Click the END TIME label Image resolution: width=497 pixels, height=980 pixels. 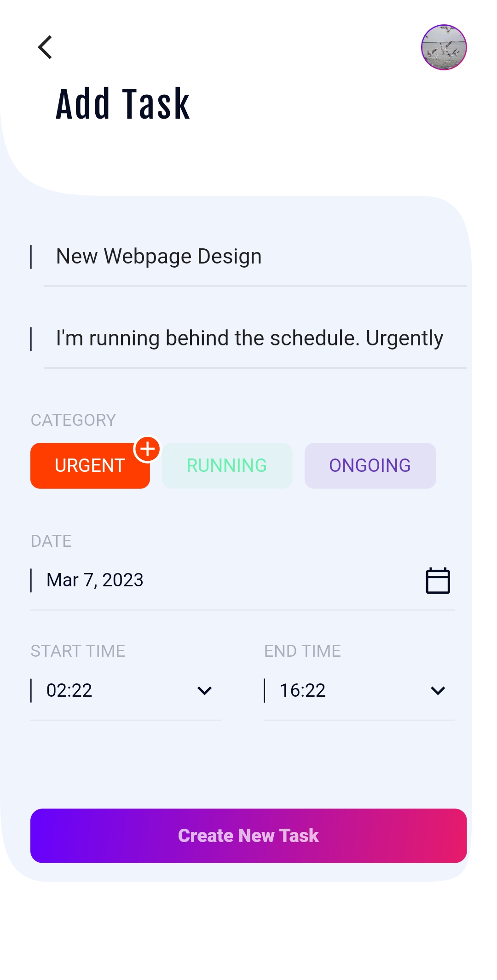(302, 651)
